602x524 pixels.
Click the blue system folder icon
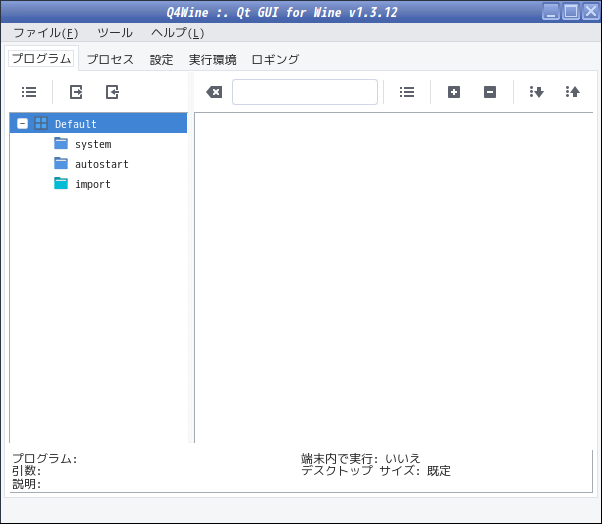(61, 144)
